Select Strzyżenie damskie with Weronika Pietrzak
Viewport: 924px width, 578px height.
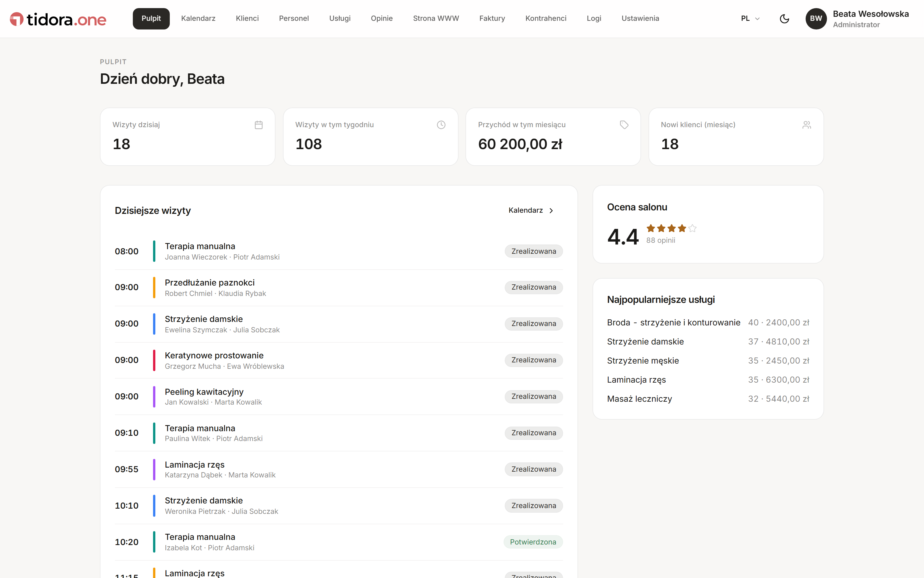(x=339, y=506)
